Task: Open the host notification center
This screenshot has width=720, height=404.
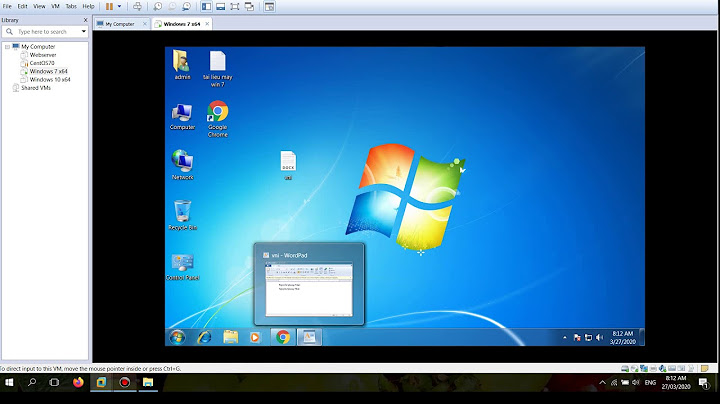Action: [x=704, y=382]
